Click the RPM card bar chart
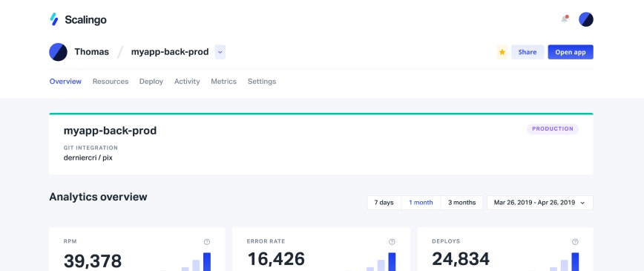Viewport: 644px width, 271px height. [185, 261]
